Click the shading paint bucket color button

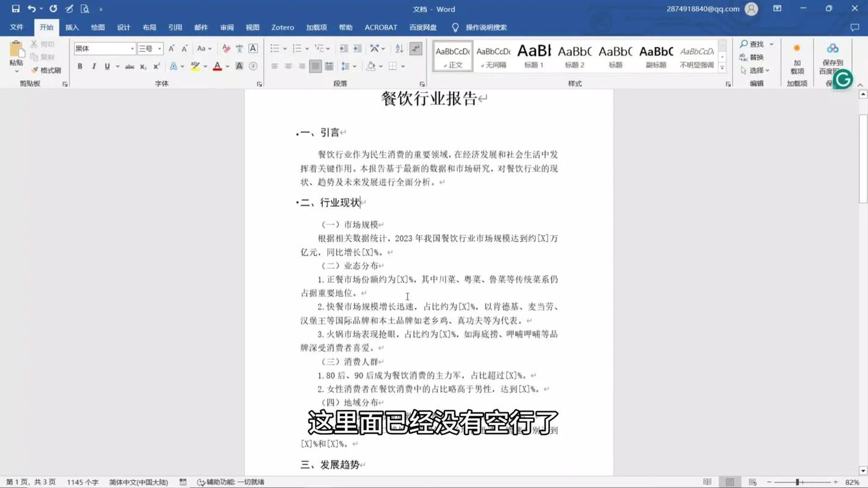click(371, 66)
